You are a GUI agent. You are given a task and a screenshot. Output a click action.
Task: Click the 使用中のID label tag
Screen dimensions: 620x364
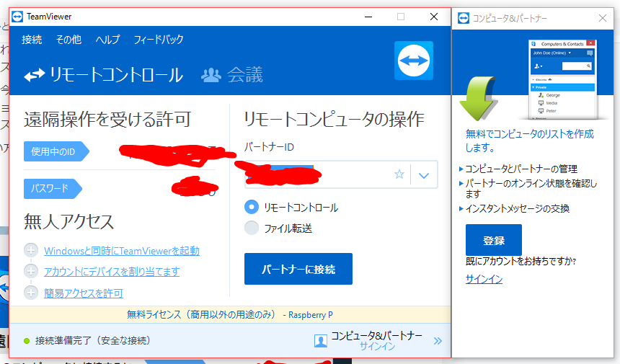[x=56, y=151]
